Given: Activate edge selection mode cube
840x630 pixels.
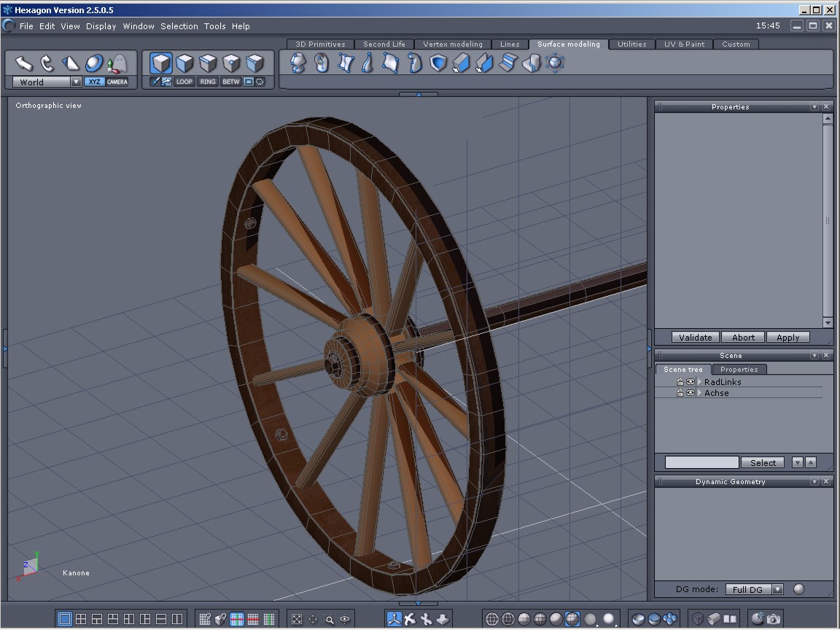Looking at the screenshot, I should click(x=208, y=63).
